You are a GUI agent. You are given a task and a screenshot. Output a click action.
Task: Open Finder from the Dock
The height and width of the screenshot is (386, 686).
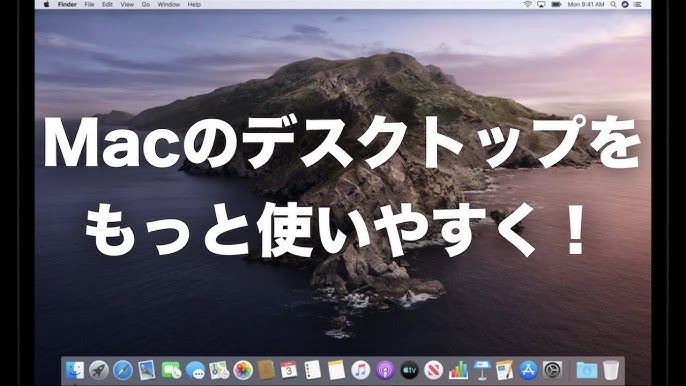[75, 371]
